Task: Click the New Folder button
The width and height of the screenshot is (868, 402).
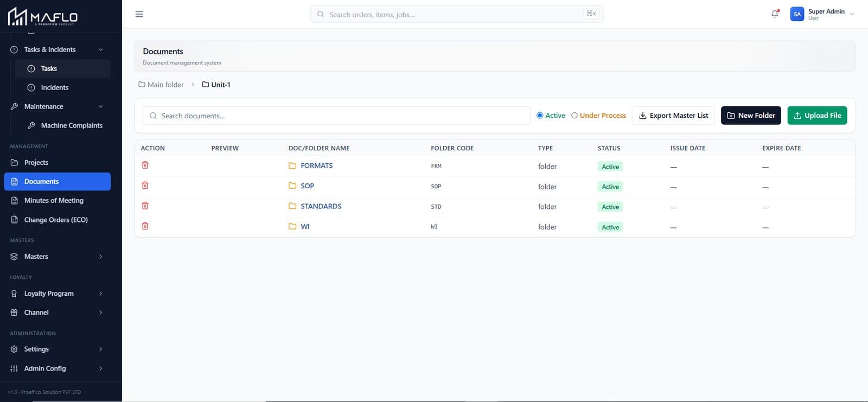Action: click(751, 116)
